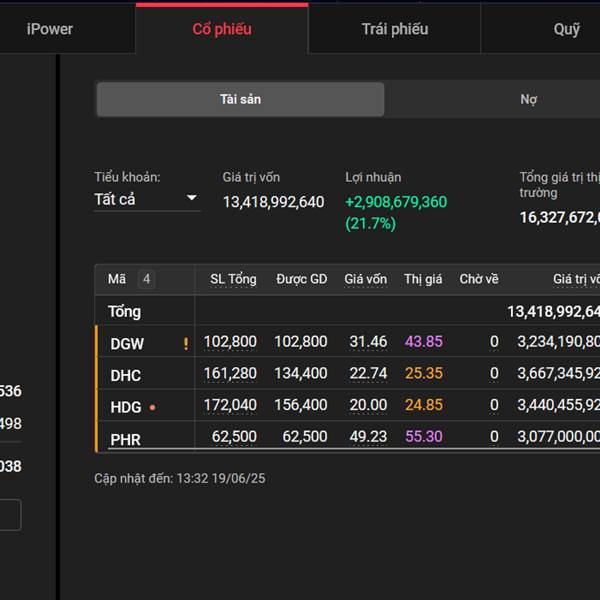This screenshot has height=600, width=600.
Task: Click HDG tradable quantity 156,400
Action: [301, 405]
